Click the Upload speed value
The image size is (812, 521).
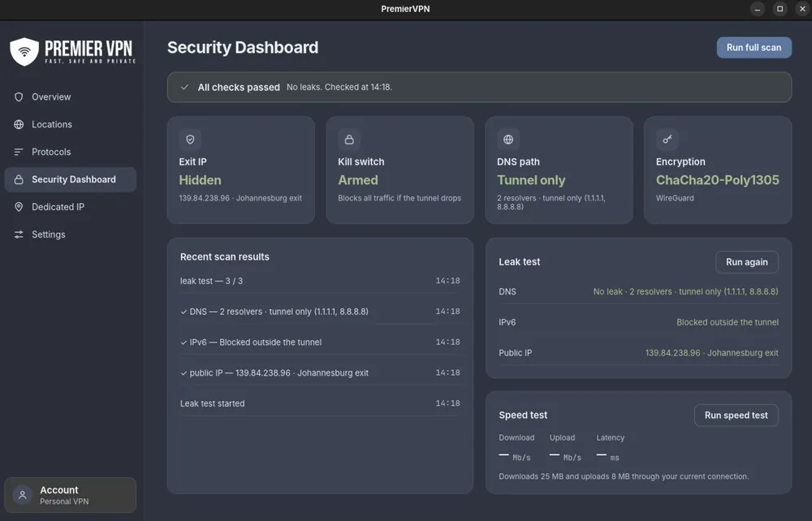tap(565, 457)
